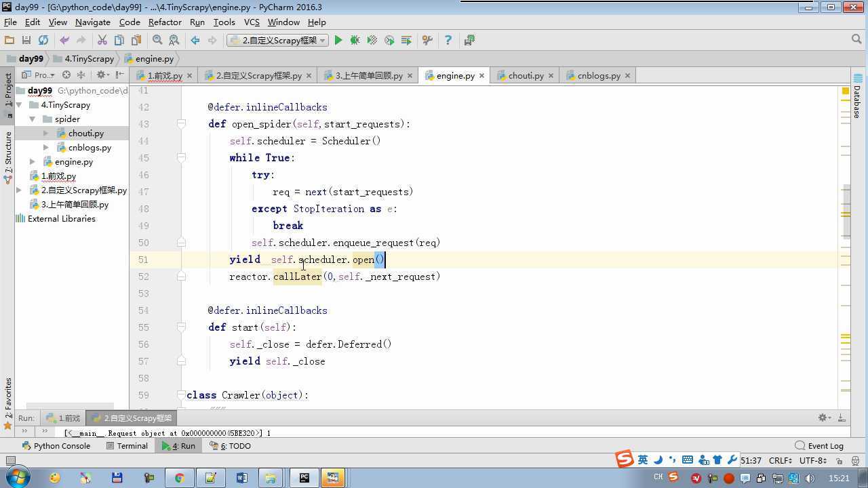Viewport: 868px width, 488px height.
Task: Fold the open_spider method at line 43
Action: pos(181,124)
